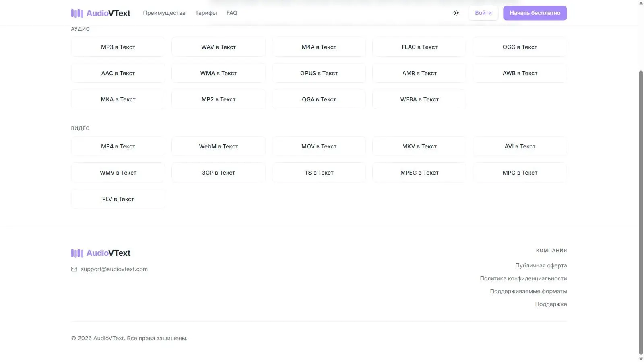Choose FLAC в Текст format
The width and height of the screenshot is (644, 362).
tap(419, 47)
